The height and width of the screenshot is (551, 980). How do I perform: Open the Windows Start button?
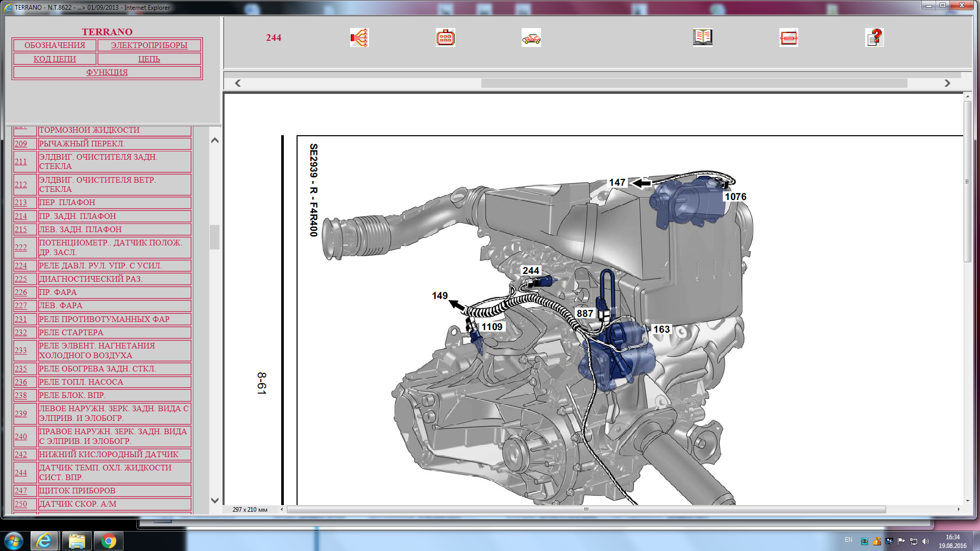click(14, 541)
